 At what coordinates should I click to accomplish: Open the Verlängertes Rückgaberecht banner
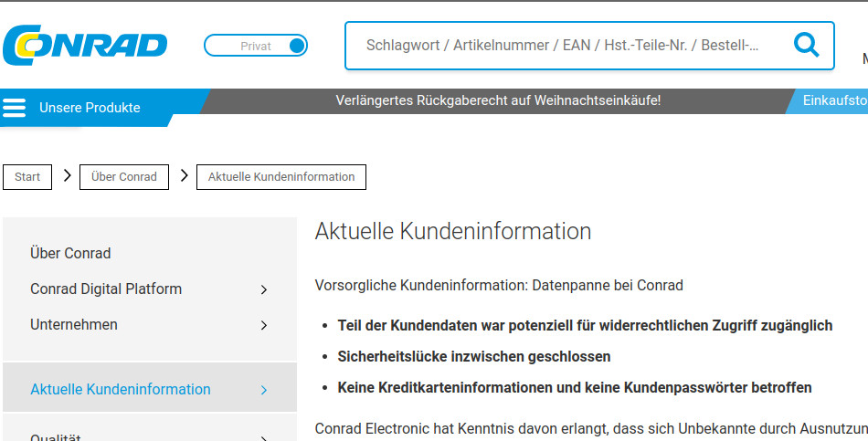498,100
